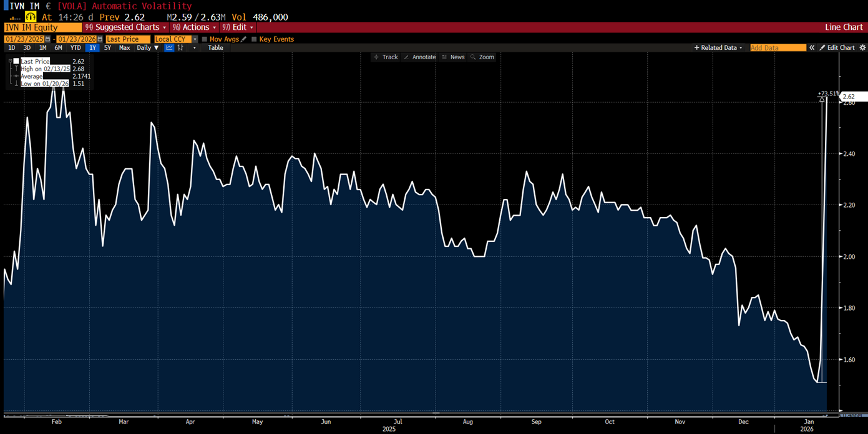The width and height of the screenshot is (868, 434).
Task: Switch to Table view
Action: point(215,48)
